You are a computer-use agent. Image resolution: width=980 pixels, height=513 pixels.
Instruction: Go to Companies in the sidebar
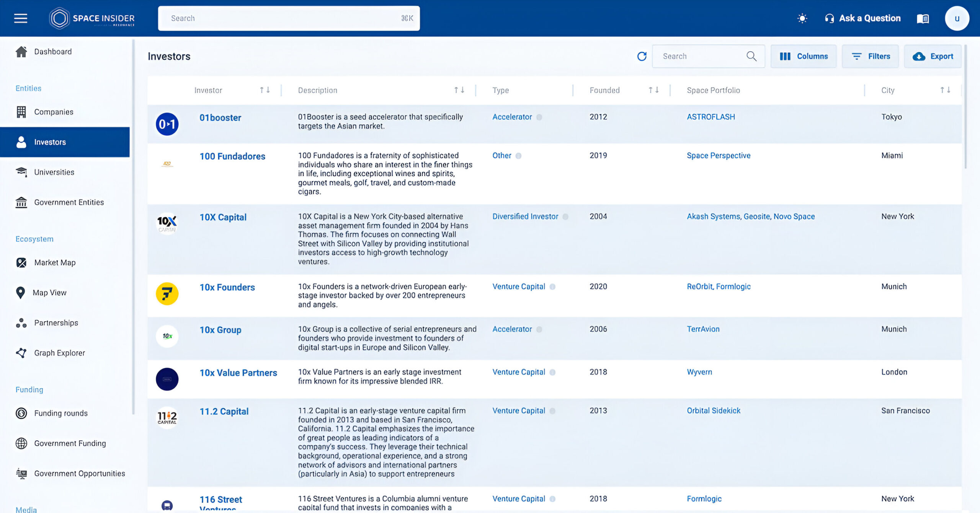click(54, 112)
